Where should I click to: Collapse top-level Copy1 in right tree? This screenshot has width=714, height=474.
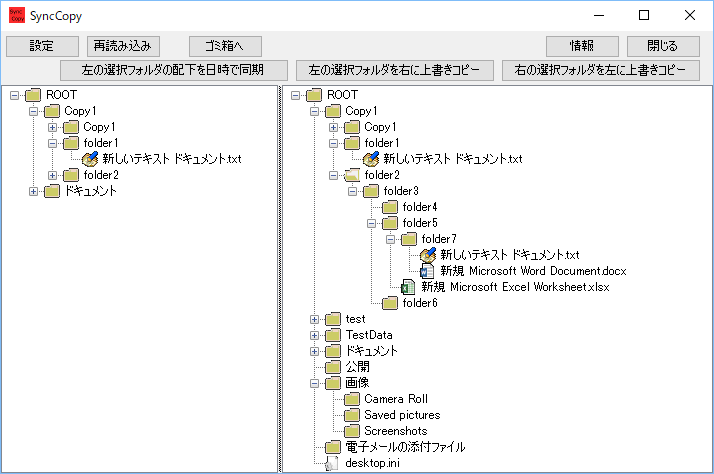click(x=315, y=111)
